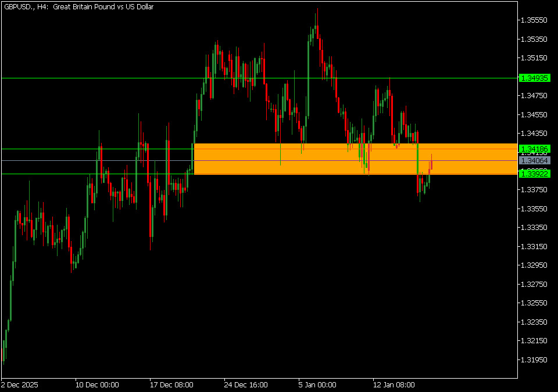
Task: Click the 1.35550 price axis label
Action: pyautogui.click(x=534, y=20)
